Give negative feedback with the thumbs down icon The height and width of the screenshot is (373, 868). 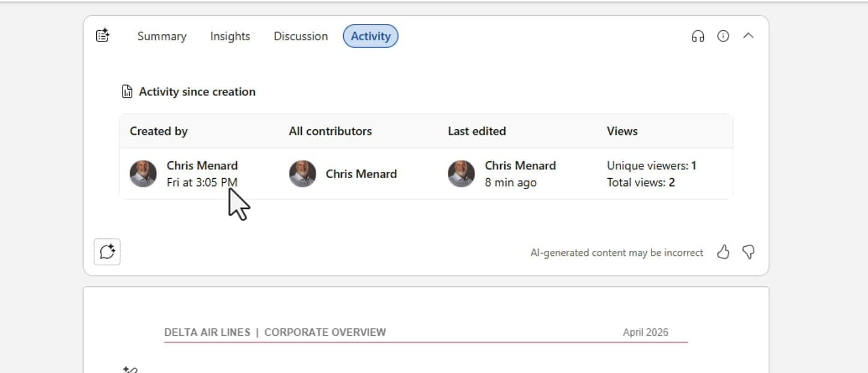(748, 253)
